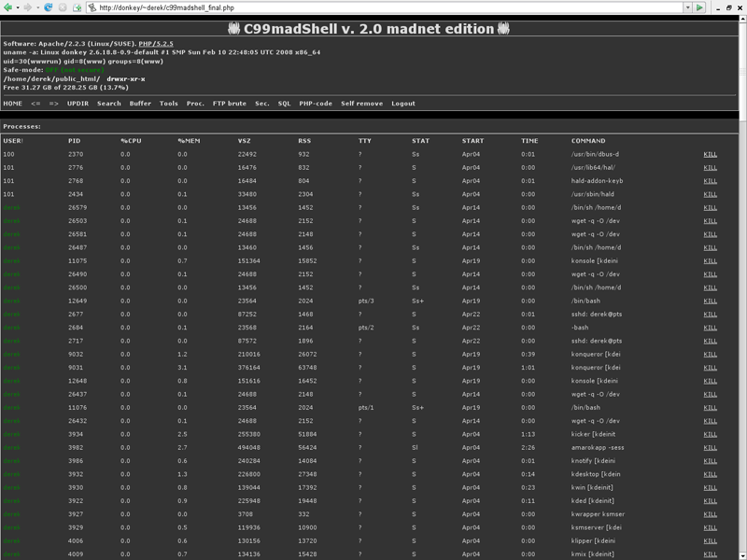This screenshot has height=560, width=747.
Task: Open the Buffer menu item
Action: (x=140, y=104)
